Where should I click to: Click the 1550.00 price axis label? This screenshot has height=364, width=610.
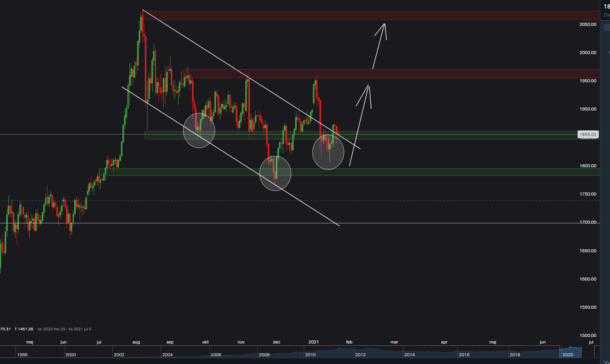click(x=588, y=307)
